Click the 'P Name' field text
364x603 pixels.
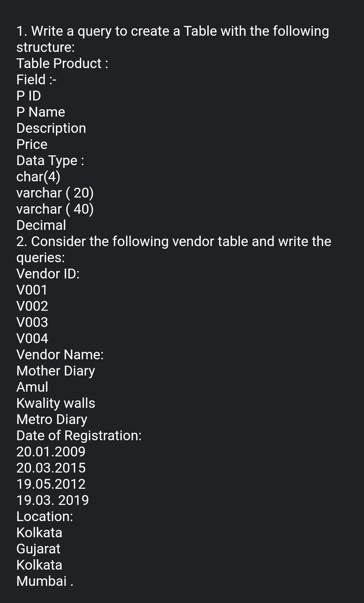click(41, 112)
